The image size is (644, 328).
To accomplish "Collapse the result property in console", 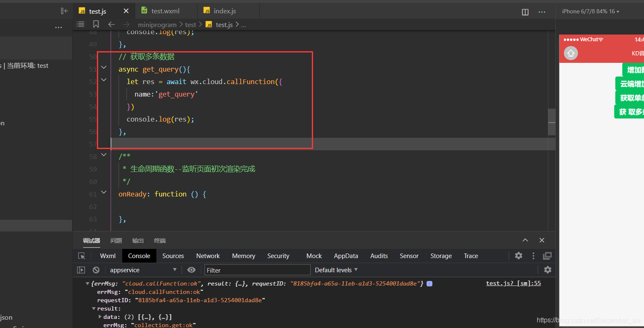I will click(94, 308).
